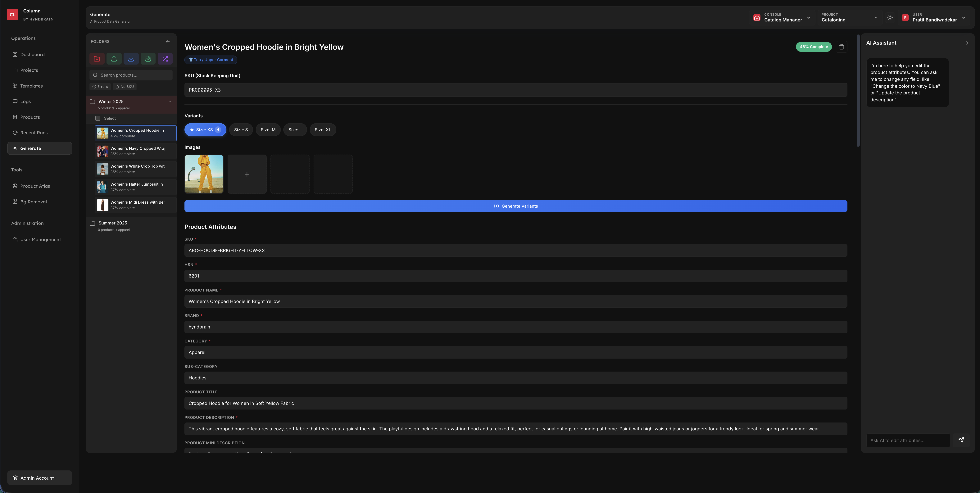The height and width of the screenshot is (493, 980).
Task: Click the purple shuffle icon
Action: pos(165,59)
